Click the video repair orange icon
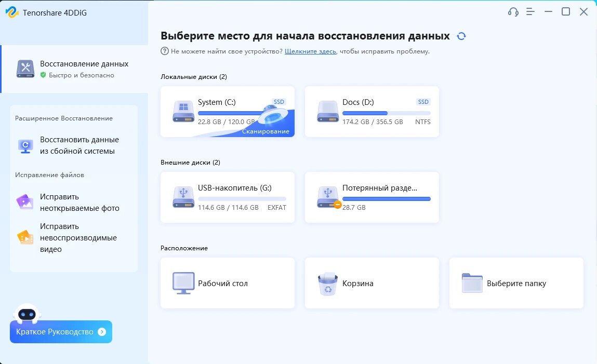The width and height of the screenshot is (597, 364). (x=25, y=237)
